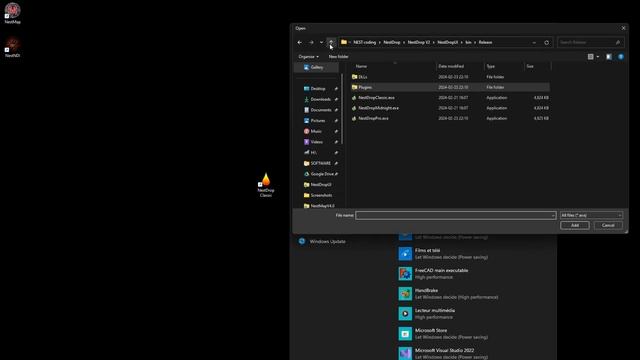The image size is (640, 360).
Task: Select NestDrop Classic desktop shortcut
Action: pos(266,185)
